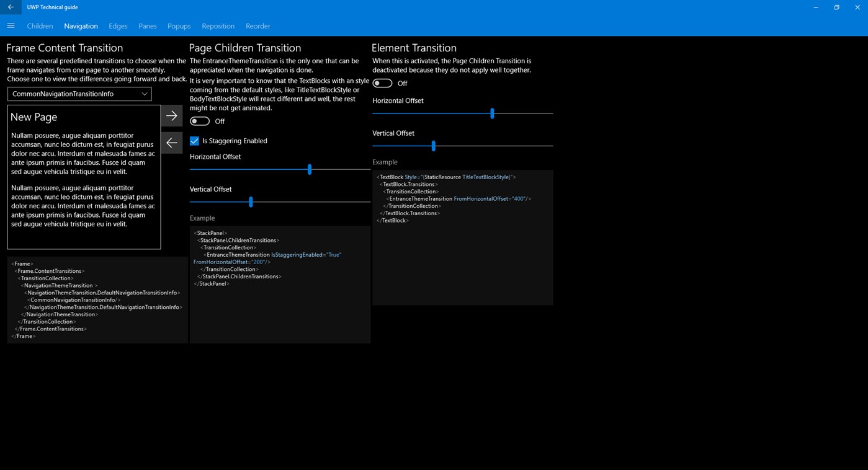This screenshot has height=470, width=868.
Task: Click Element Transition Vertical Offset slider
Action: (x=462, y=146)
